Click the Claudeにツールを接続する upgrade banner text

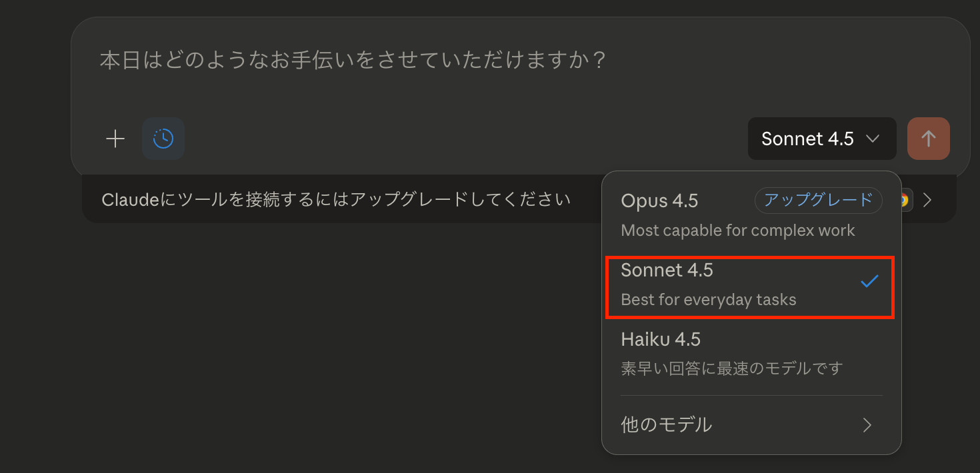tap(336, 200)
